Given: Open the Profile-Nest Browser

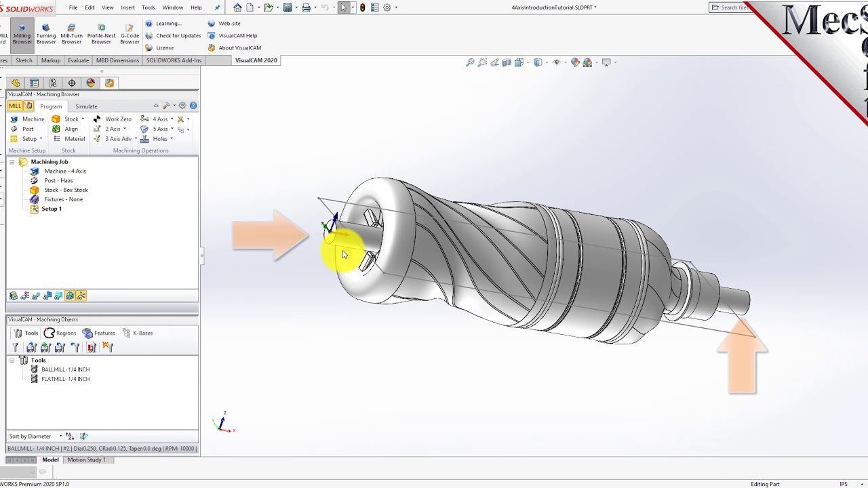Looking at the screenshot, I should [101, 34].
